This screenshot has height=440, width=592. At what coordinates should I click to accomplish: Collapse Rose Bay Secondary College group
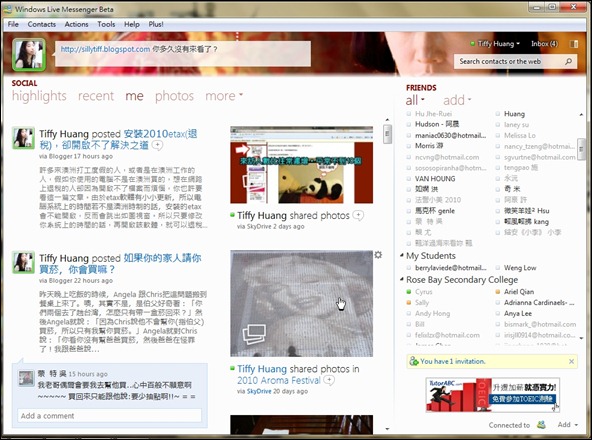tap(402, 279)
